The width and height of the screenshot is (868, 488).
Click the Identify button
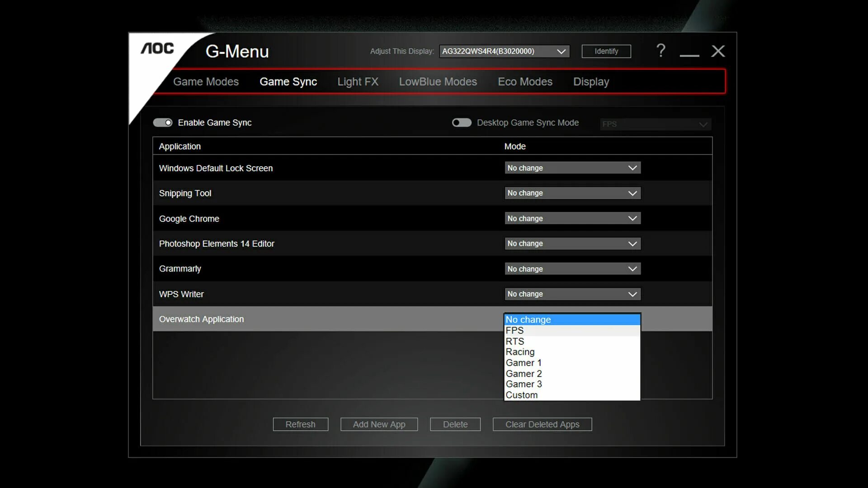point(606,52)
